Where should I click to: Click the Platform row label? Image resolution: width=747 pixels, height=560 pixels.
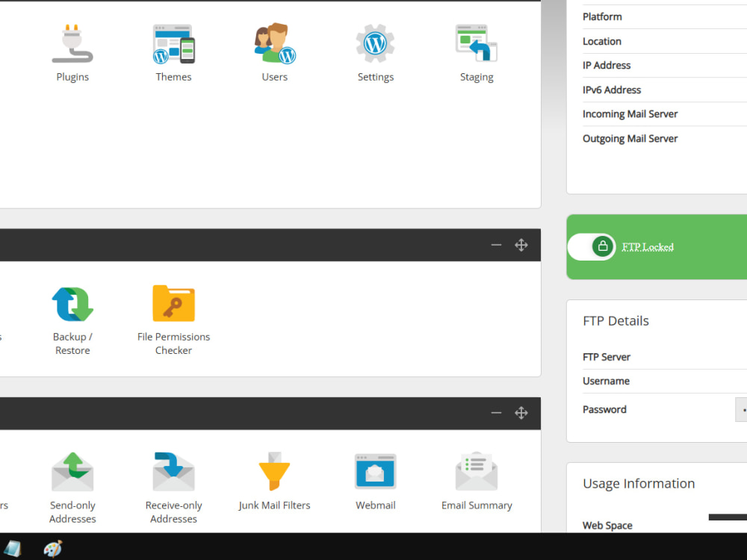602,16
